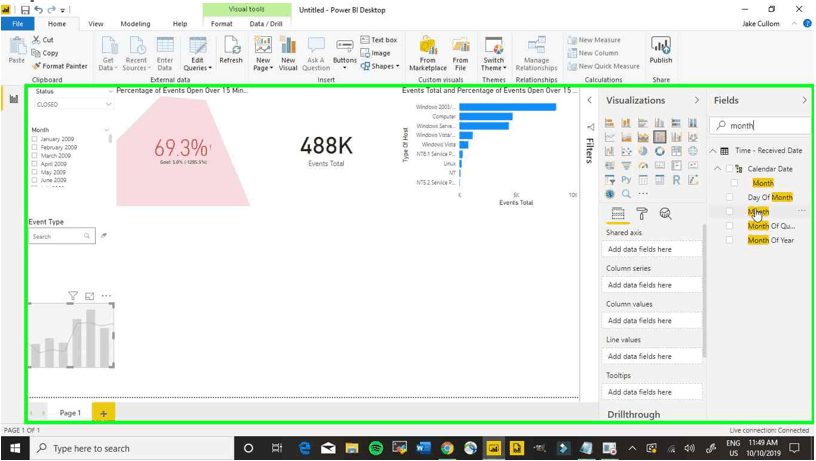This screenshot has height=461, width=816.
Task: Clear Event Type slicer with eraser
Action: click(104, 236)
